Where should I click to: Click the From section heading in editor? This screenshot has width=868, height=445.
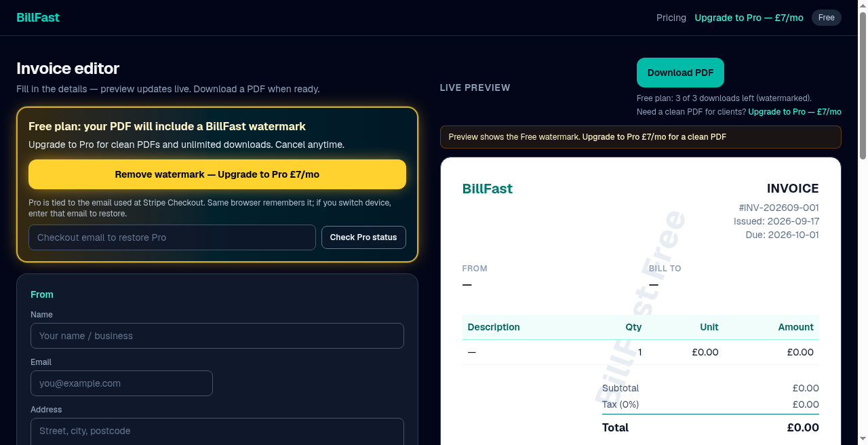click(42, 294)
